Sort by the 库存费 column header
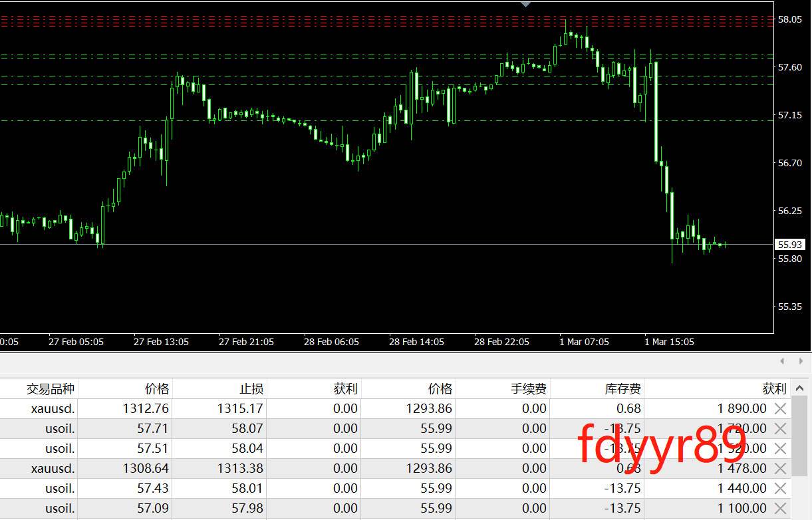This screenshot has height=520, width=812. pos(622,389)
